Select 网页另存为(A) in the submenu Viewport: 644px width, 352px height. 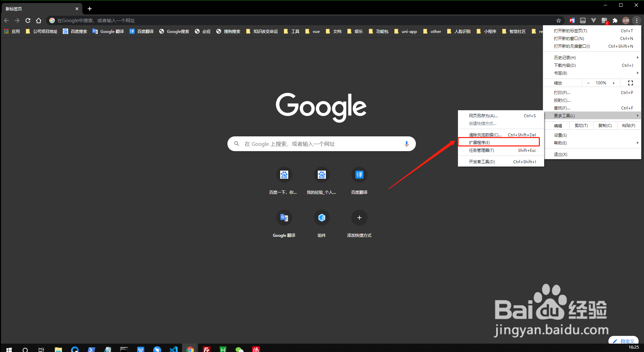click(x=501, y=116)
